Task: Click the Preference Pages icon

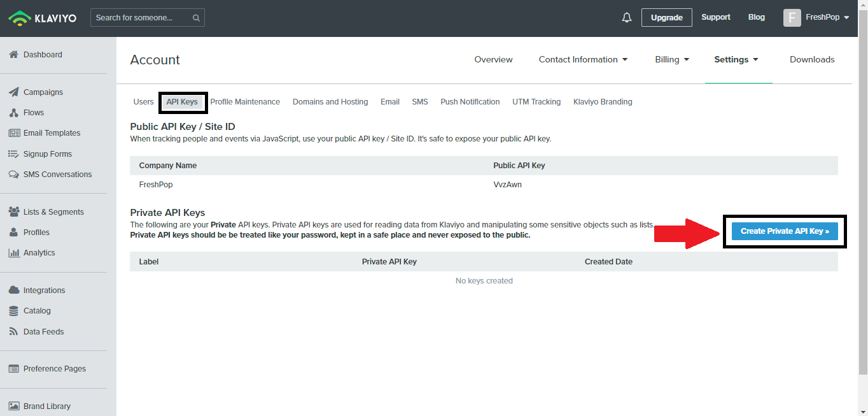Action: click(13, 369)
